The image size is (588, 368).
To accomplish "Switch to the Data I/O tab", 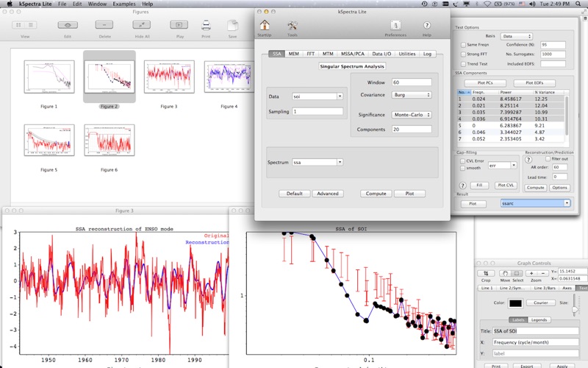I will pyautogui.click(x=381, y=54).
